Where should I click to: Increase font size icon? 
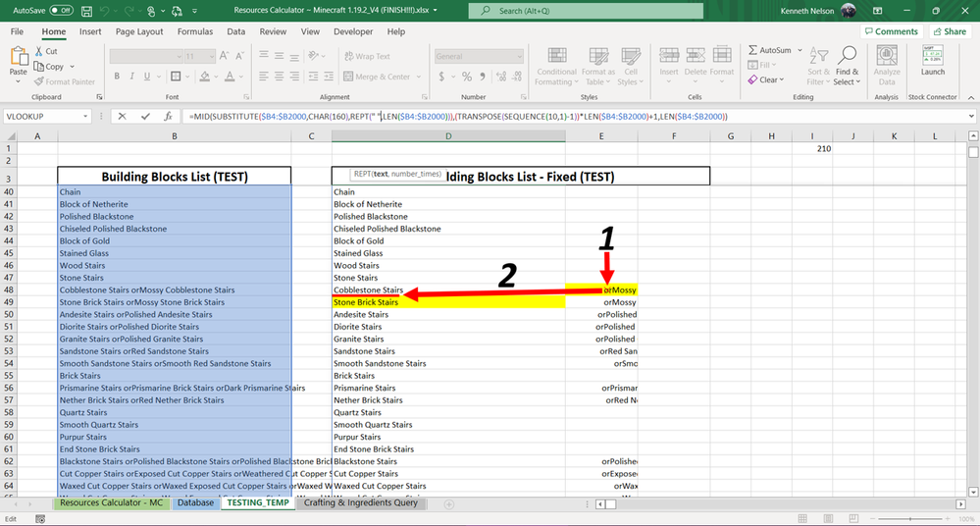[x=225, y=56]
